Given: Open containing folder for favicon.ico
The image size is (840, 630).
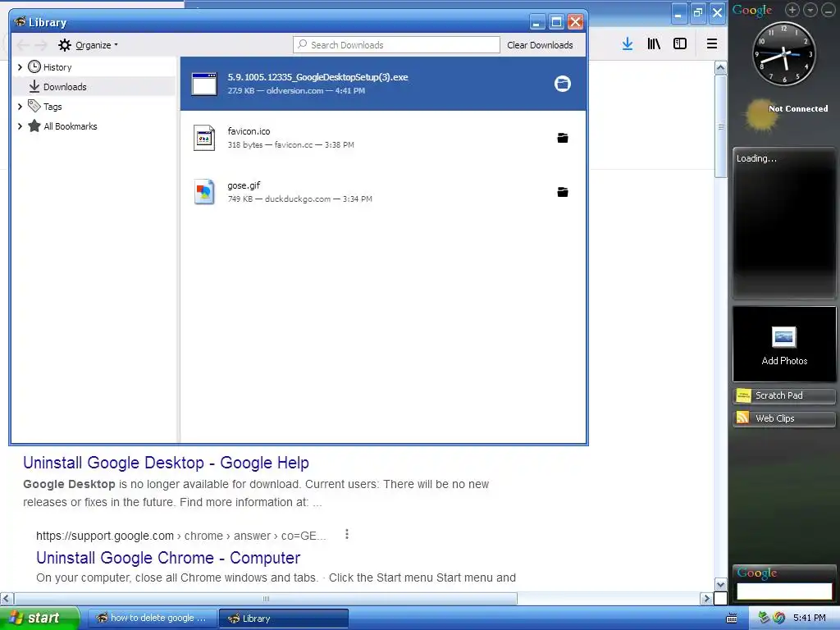Looking at the screenshot, I should point(563,138).
